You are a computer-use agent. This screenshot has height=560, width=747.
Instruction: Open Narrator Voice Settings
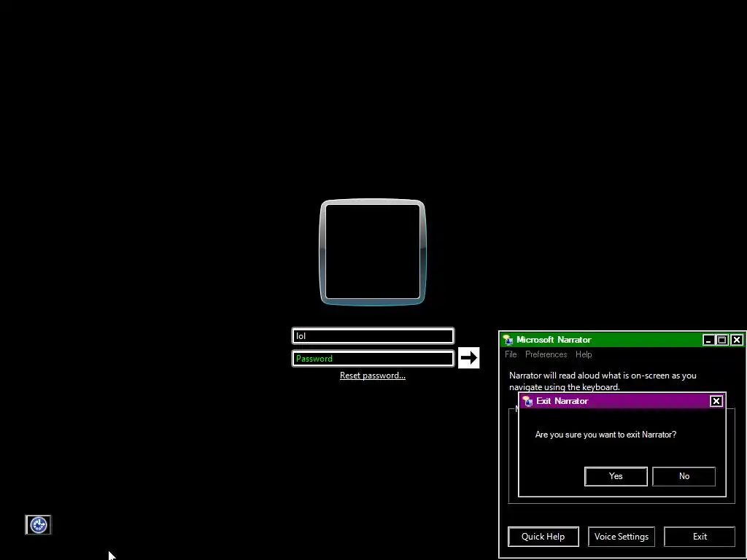[x=622, y=537]
